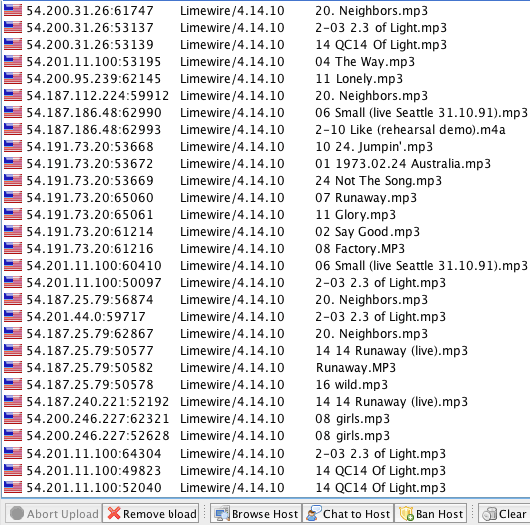Select the 16 wild.mp3 upload row
The image size is (530, 525).
pyautogui.click(x=265, y=384)
